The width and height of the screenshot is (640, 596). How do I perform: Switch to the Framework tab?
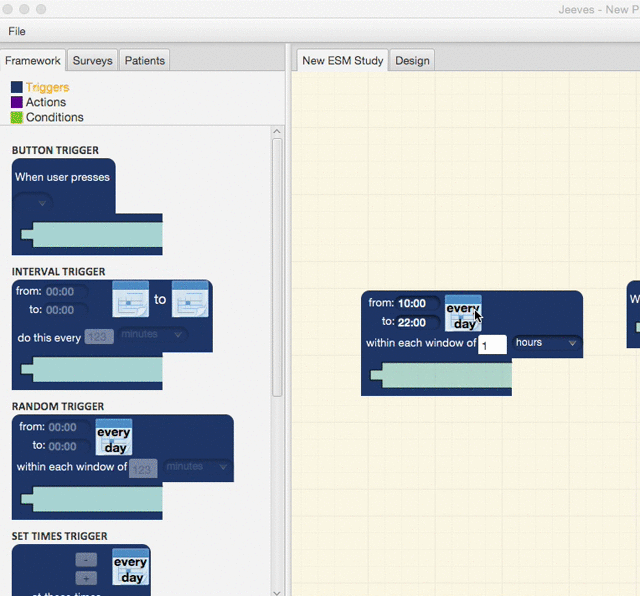tap(33, 61)
